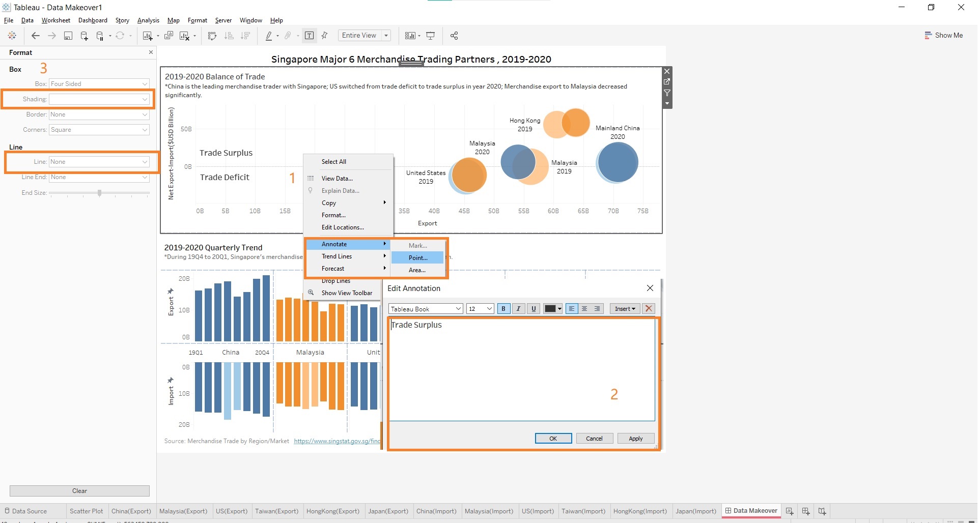Screen dimensions: 980x523
Task: Click OK in Edit Annotation dialog
Action: [x=553, y=439]
